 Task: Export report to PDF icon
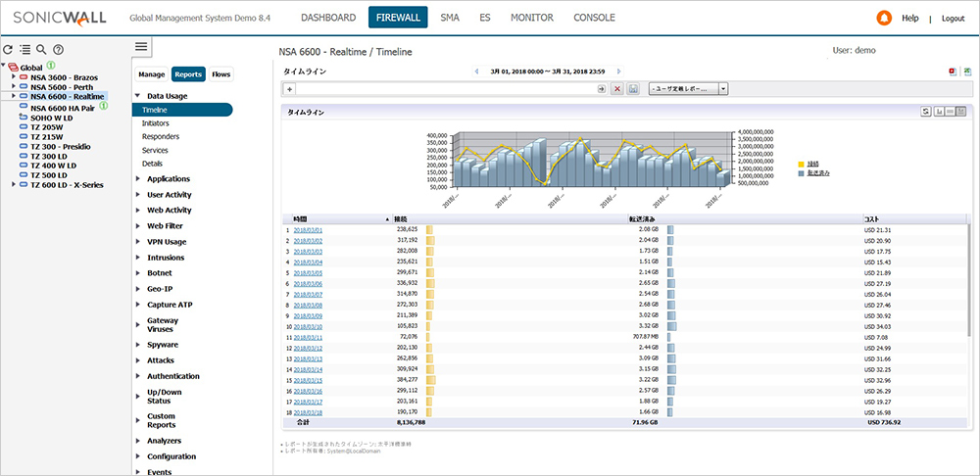click(953, 71)
